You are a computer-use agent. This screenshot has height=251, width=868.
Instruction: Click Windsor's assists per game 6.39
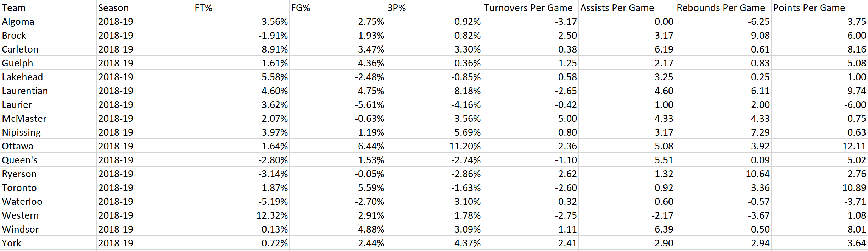663,229
